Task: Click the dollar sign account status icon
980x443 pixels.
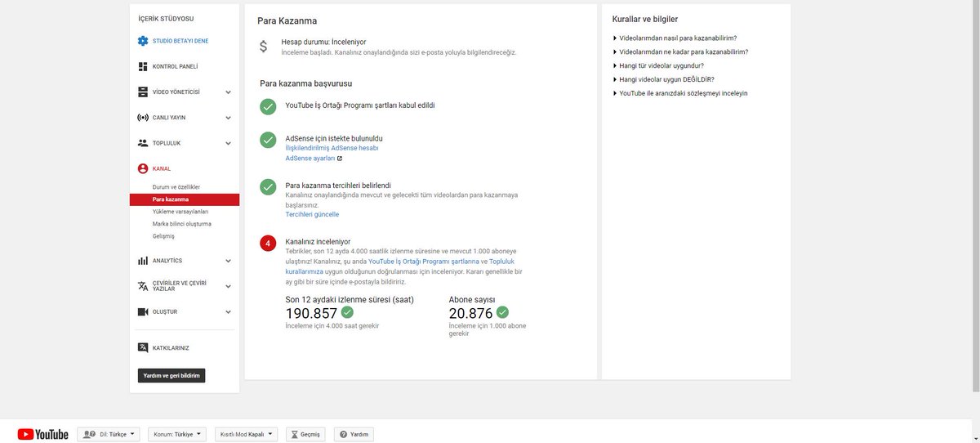Action: pyautogui.click(x=263, y=47)
